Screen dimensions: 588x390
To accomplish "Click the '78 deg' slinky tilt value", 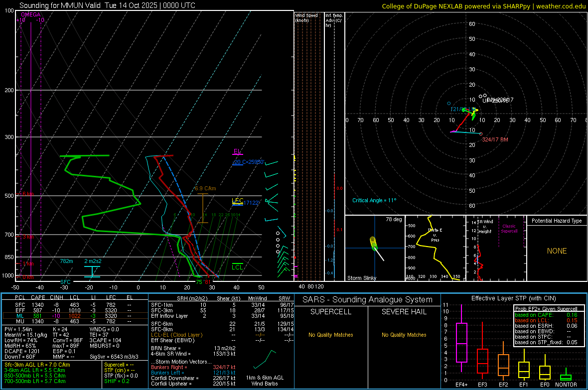I will tap(394, 219).
